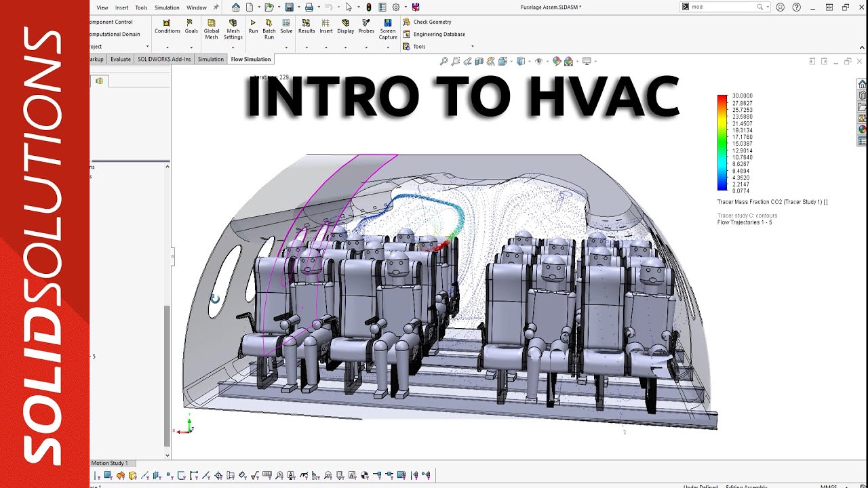Click the Open file icon
Image resolution: width=868 pixels, height=488 pixels.
coord(269,7)
